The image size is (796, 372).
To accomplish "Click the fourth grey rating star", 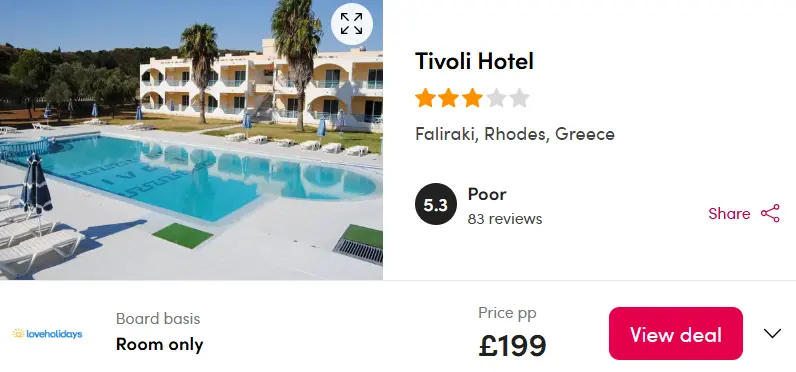I will pyautogui.click(x=496, y=98).
